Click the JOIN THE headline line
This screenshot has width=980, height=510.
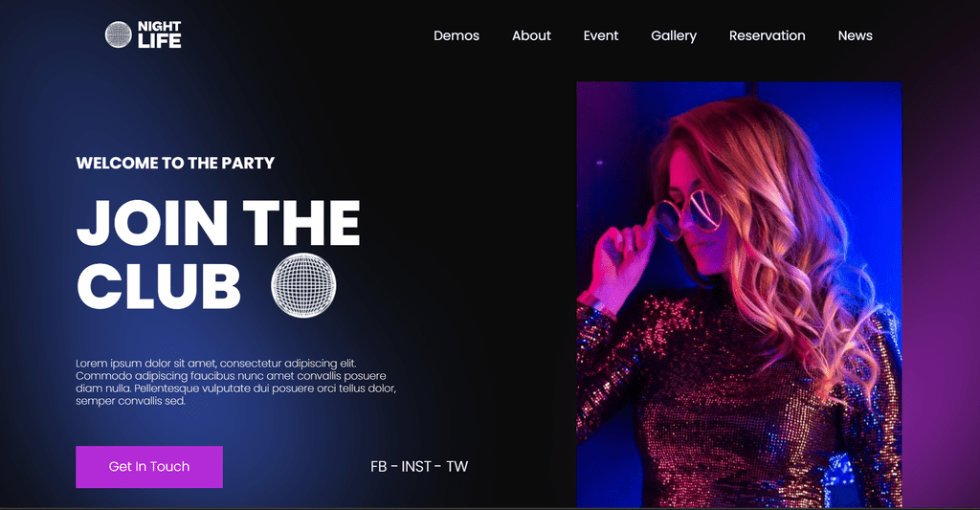coord(218,223)
